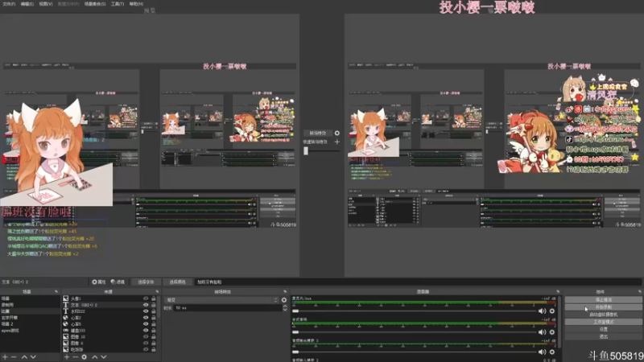This screenshot has width=644, height=362.
Task: Undock the 转场特效 transitions panel
Action: click(285, 291)
